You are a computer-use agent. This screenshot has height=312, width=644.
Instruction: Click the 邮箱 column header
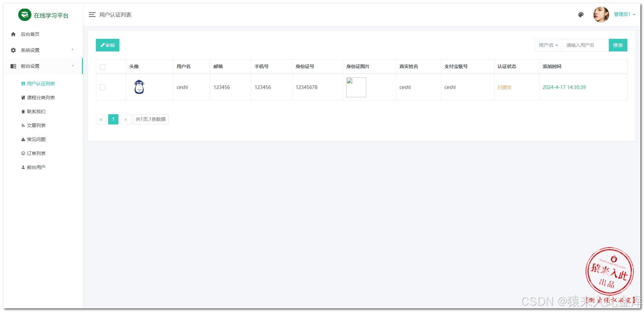[x=218, y=66]
